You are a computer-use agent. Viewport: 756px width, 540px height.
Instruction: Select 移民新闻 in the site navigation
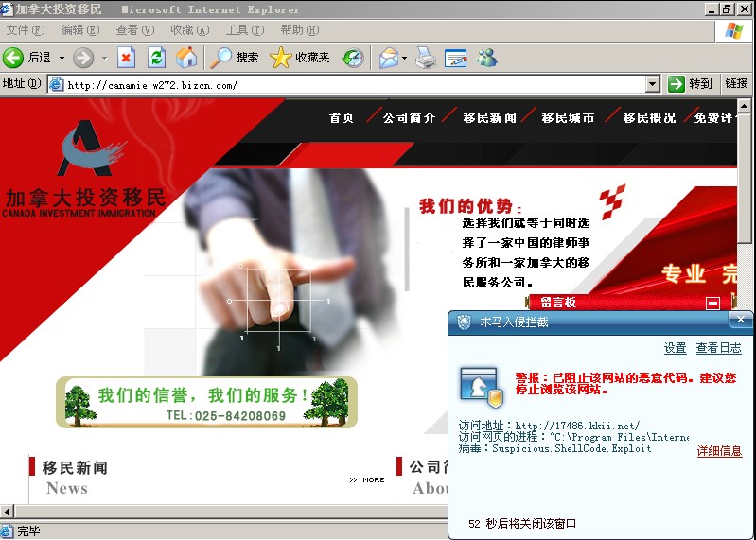click(x=489, y=118)
